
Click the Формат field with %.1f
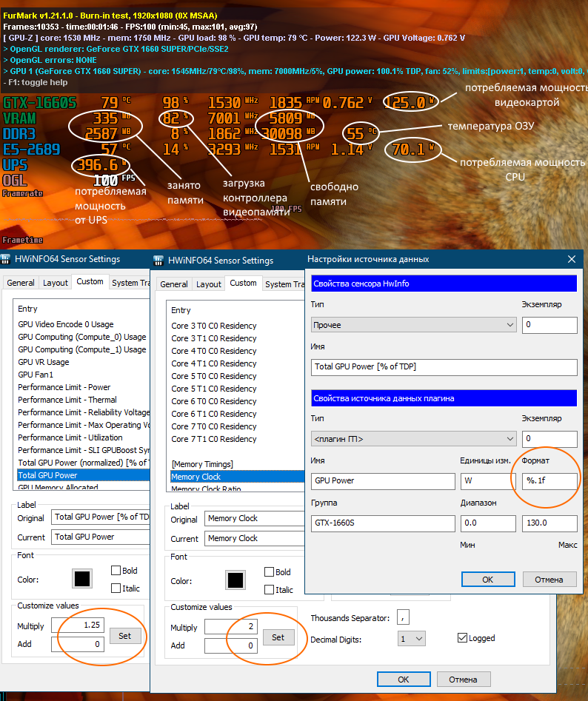coord(549,480)
